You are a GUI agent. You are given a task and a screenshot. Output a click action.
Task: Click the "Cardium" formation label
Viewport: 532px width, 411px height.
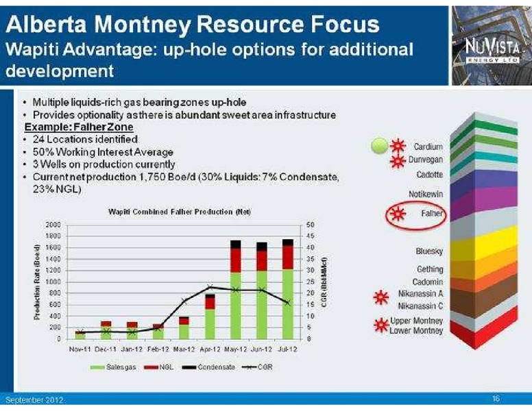point(428,147)
